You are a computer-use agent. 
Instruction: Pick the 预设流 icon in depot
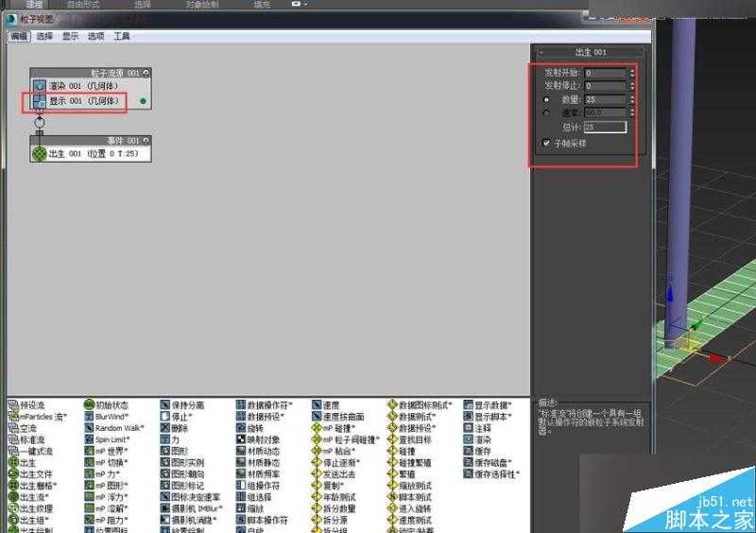[x=13, y=405]
